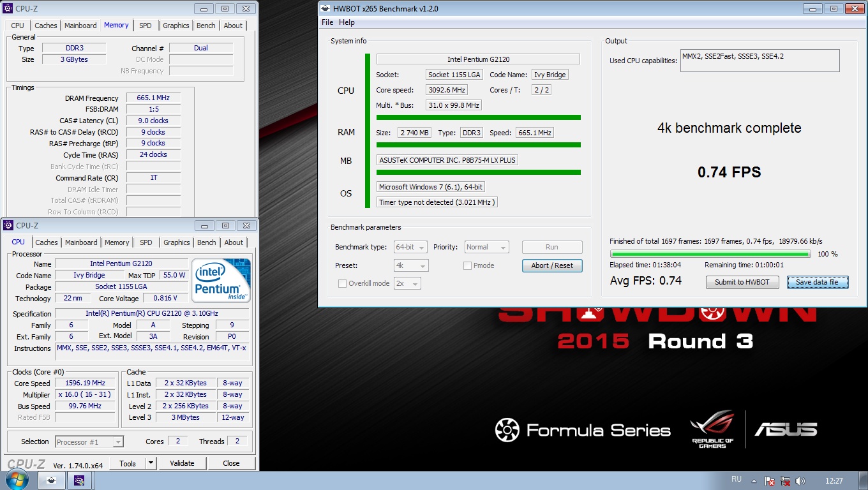Click the network connection tray icon

pyautogui.click(x=785, y=481)
